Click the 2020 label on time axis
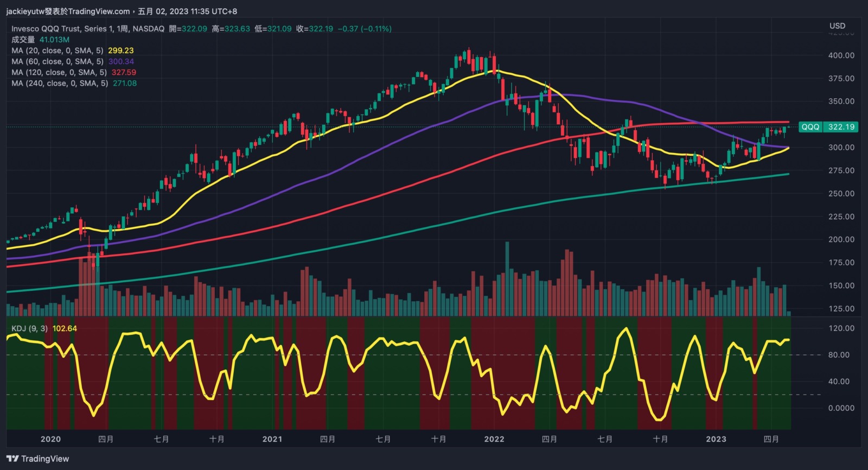Screen dimensions: 868x470 (x=50, y=439)
